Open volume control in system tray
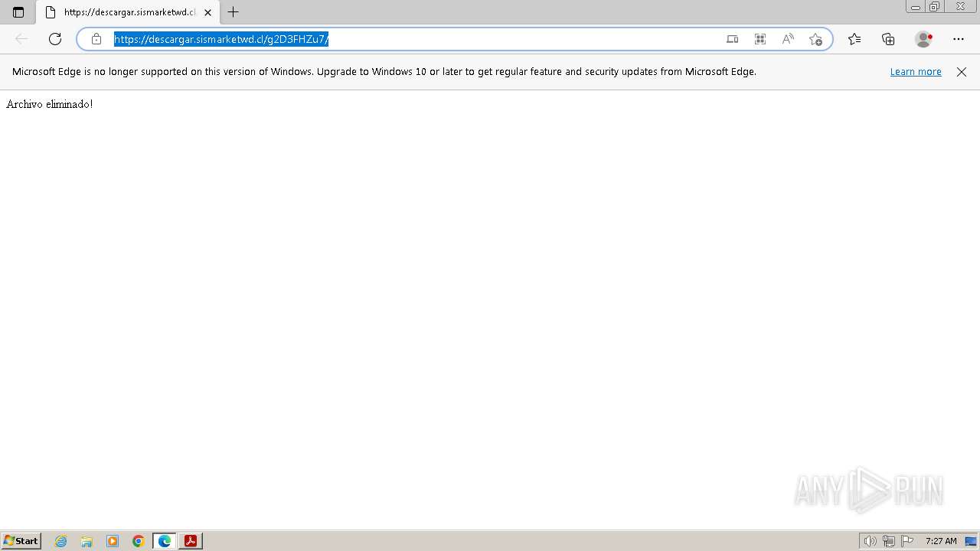980x551 pixels. [x=870, y=541]
